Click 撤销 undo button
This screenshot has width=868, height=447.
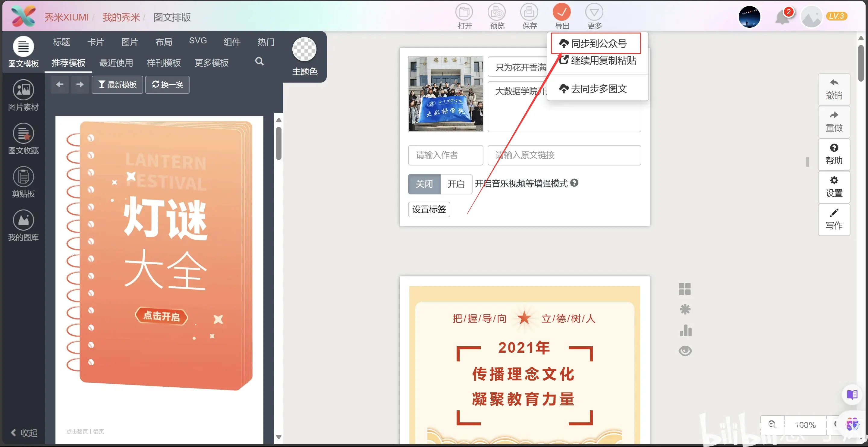(x=834, y=89)
